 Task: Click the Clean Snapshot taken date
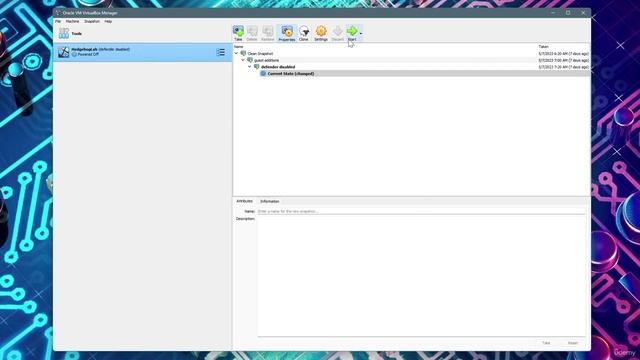(x=563, y=53)
